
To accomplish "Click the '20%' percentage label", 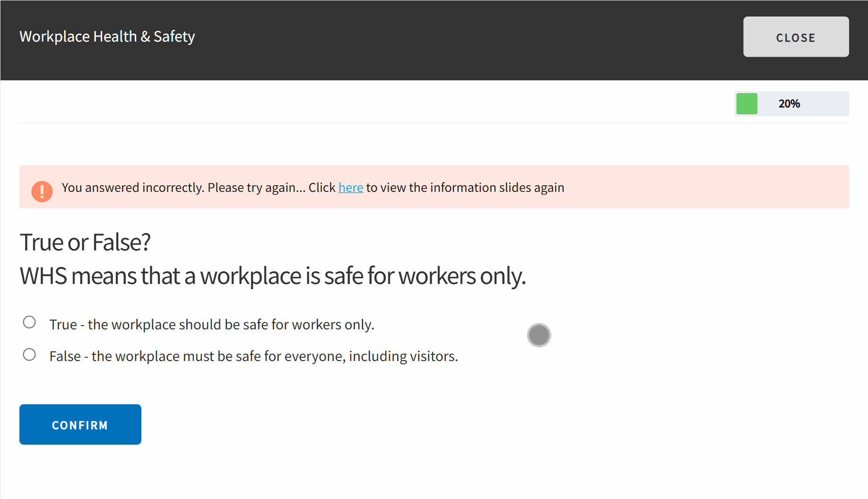I will coord(789,104).
